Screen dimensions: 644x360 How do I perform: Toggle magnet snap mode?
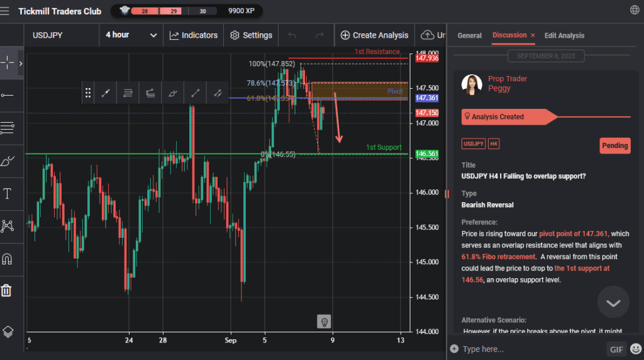click(7, 259)
